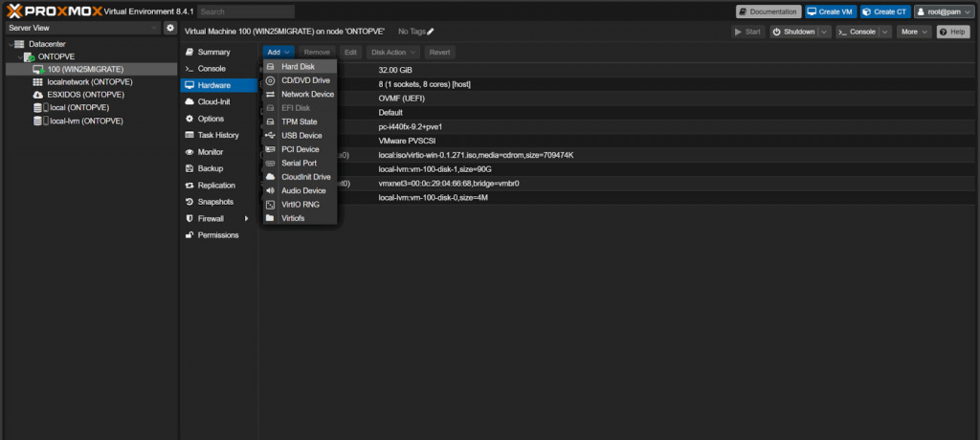Select Hard Disk from Add menu
Viewport: 980px width, 440px height.
point(300,66)
